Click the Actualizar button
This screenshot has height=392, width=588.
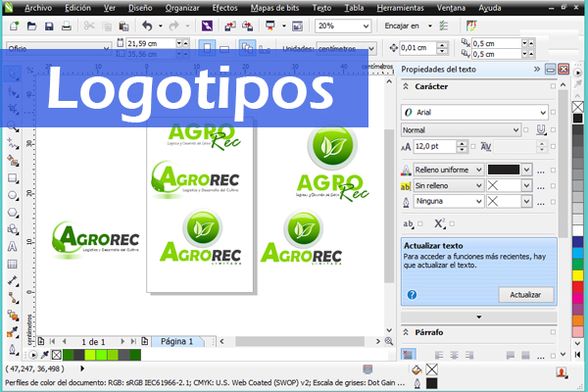pos(525,295)
